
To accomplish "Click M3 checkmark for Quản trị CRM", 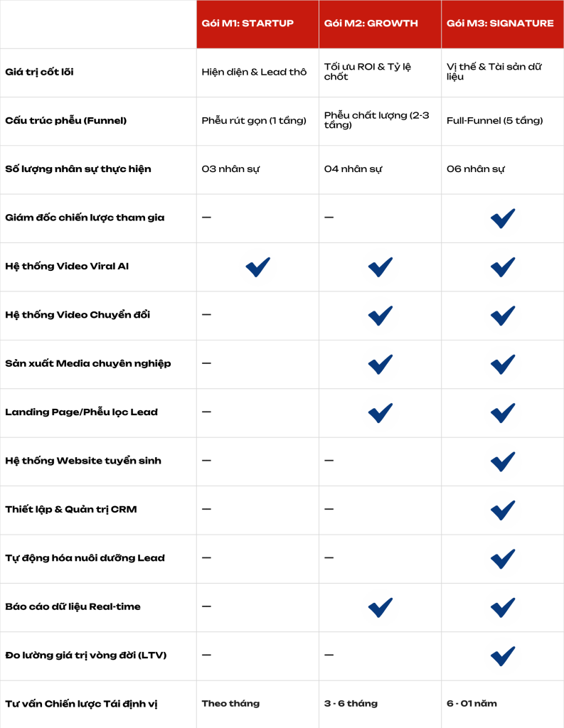I will point(503,510).
